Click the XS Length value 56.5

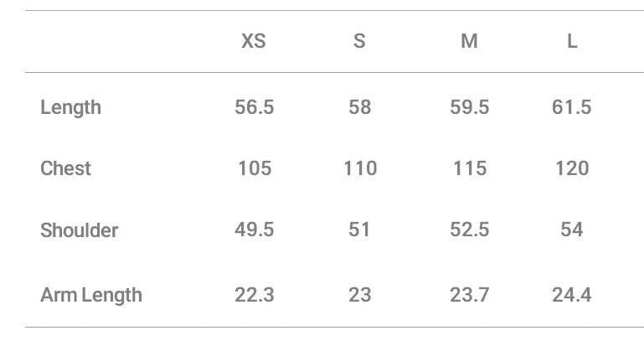click(255, 107)
